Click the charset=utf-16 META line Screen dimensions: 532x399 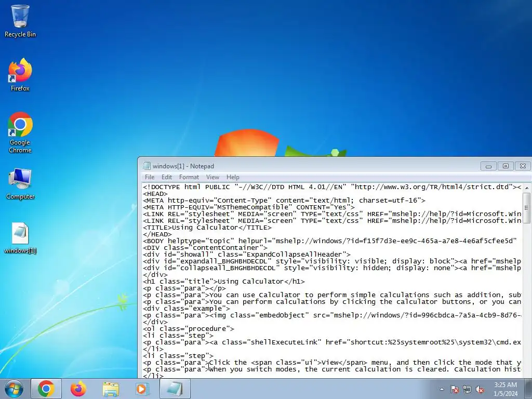click(x=284, y=200)
